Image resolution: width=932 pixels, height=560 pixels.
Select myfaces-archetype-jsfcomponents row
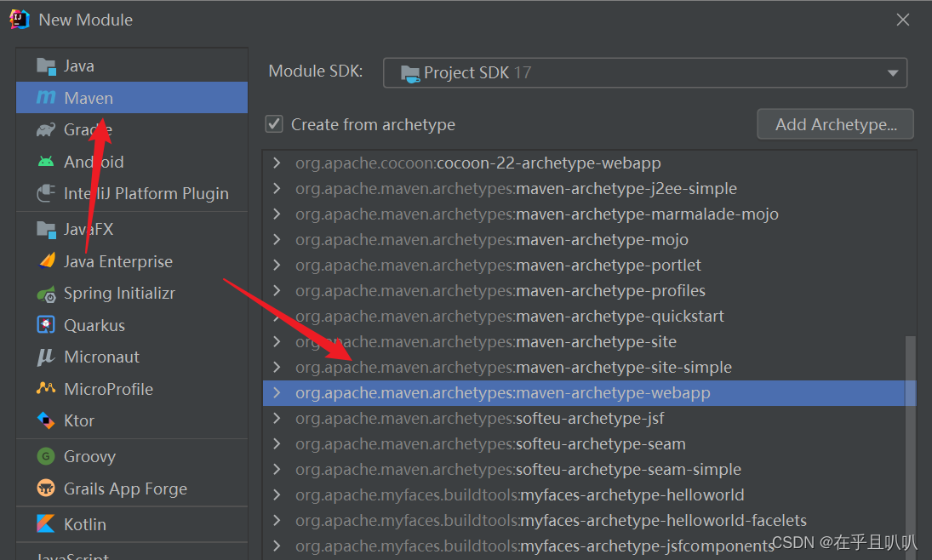click(585, 546)
